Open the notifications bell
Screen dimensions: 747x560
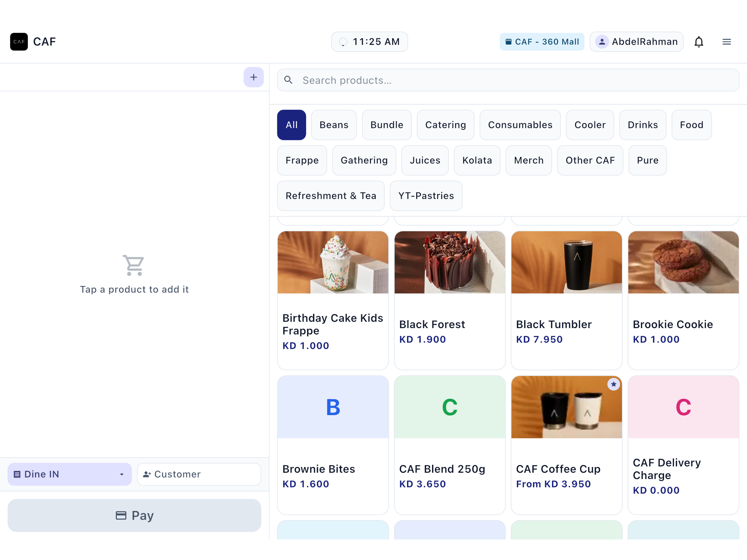(x=699, y=42)
